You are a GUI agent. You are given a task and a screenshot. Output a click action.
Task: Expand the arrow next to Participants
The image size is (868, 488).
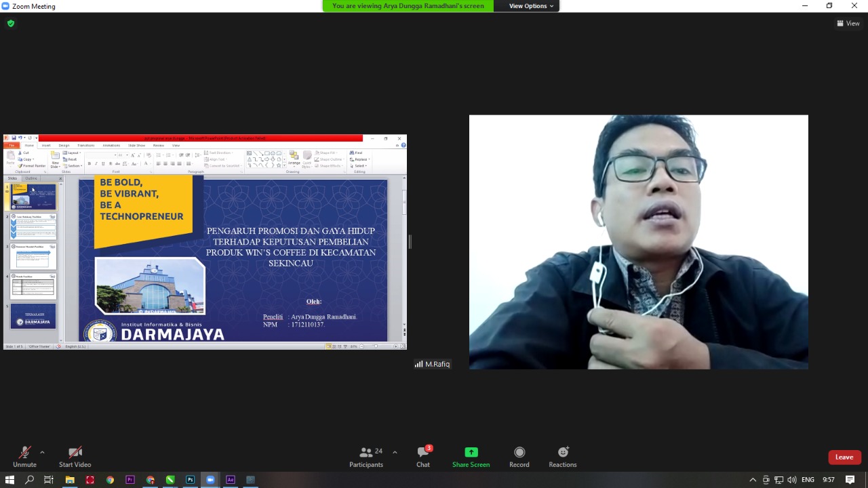pyautogui.click(x=395, y=452)
